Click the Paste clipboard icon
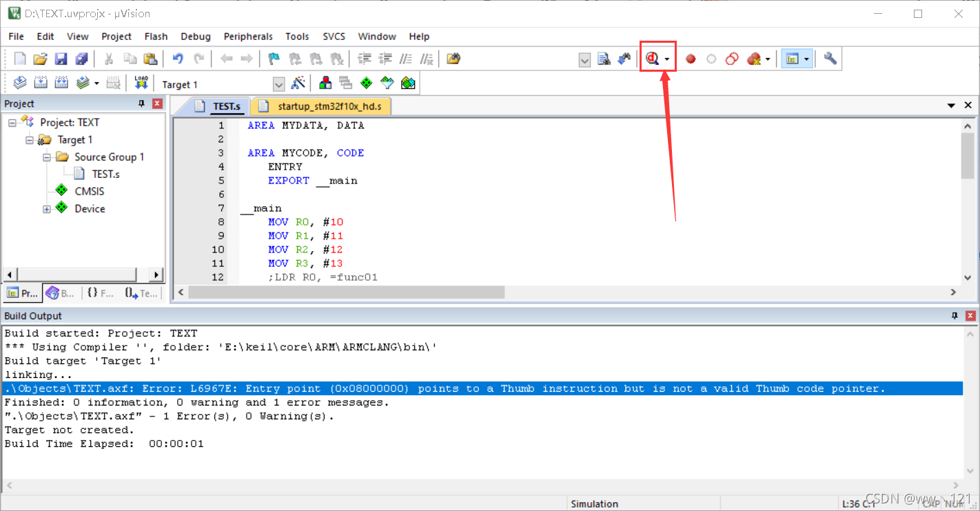Screen dimensions: 980x511 pyautogui.click(x=150, y=59)
